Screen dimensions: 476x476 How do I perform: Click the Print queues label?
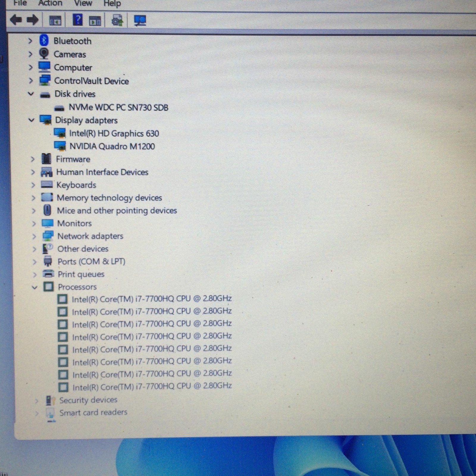point(81,274)
